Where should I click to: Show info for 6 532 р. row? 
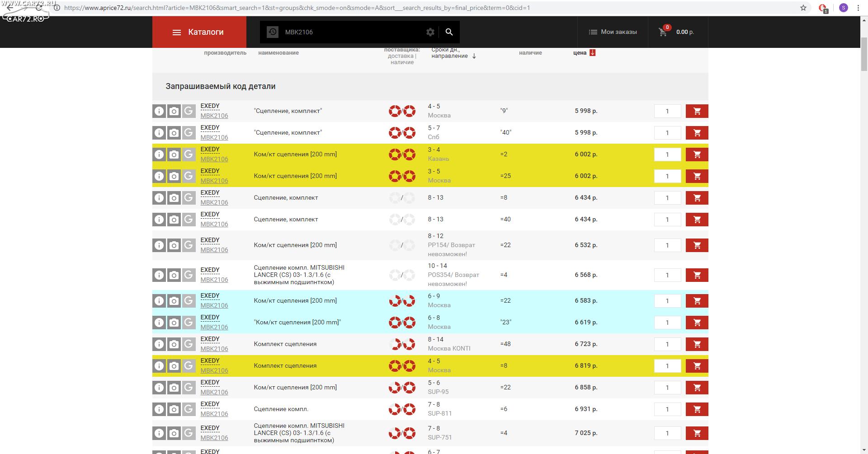click(159, 245)
